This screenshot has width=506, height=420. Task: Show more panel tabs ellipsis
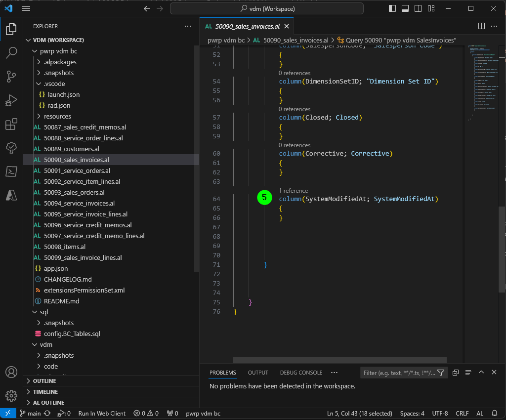coord(335,373)
